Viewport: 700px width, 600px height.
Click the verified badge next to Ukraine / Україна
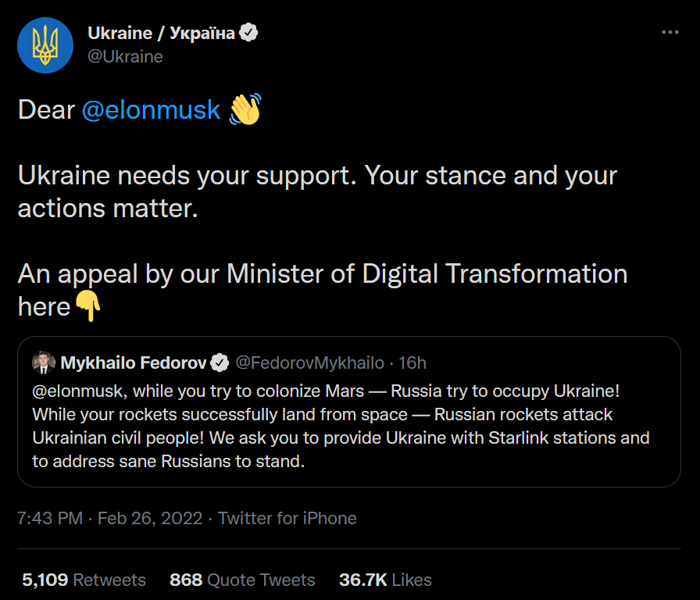[x=249, y=34]
